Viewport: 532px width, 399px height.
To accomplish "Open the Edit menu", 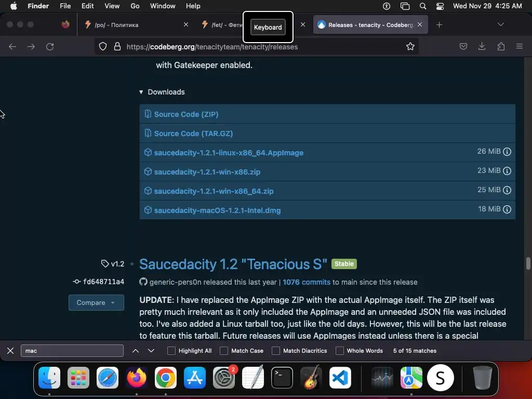I will [87, 6].
